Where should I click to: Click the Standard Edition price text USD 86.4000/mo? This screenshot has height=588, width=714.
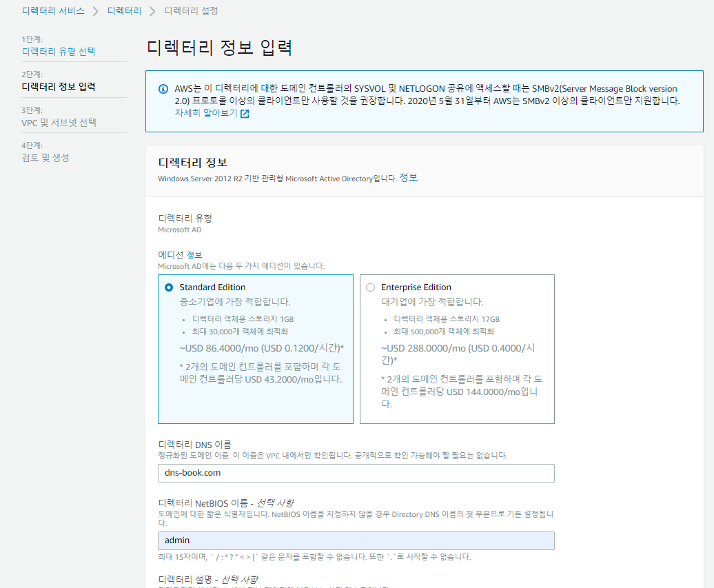pos(261,348)
